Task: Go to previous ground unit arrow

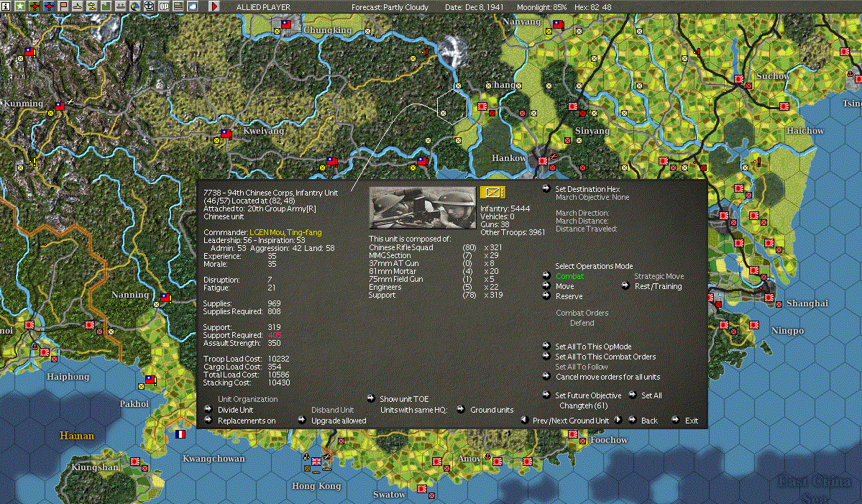Action: coord(524,420)
